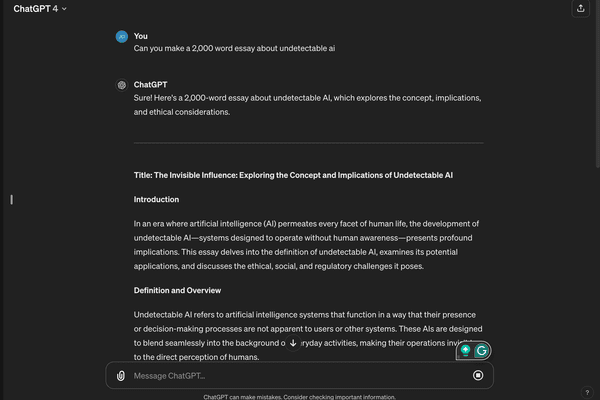Click the Introduction heading

(157, 199)
